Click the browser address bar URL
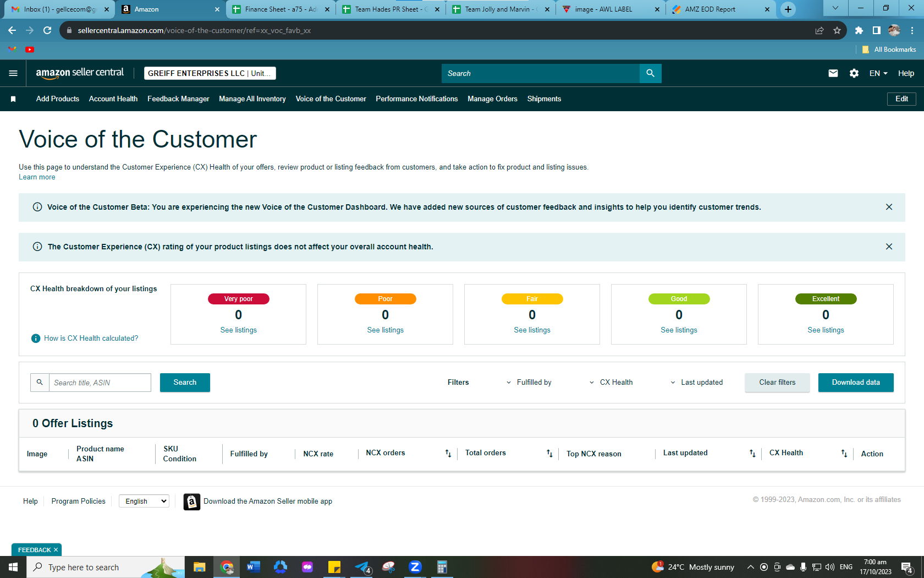 coord(195,30)
